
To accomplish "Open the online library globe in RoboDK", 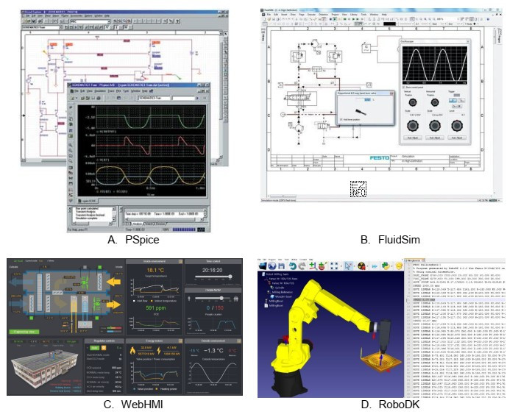I will [272, 266].
